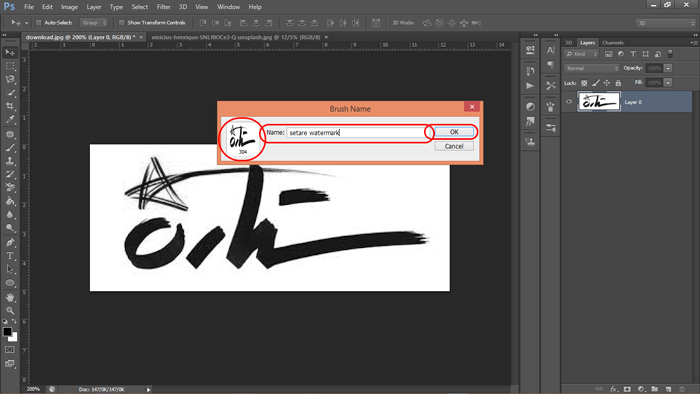Hide Layer 0 with the eye icon

[569, 102]
